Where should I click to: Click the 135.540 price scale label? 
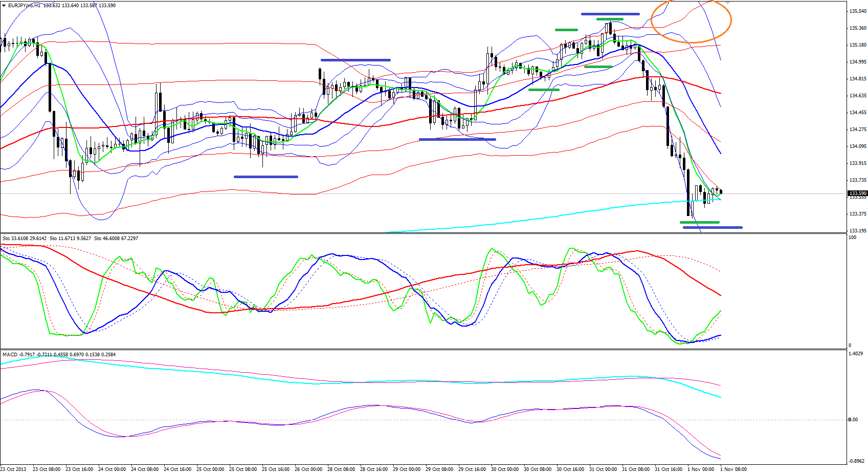[857, 11]
